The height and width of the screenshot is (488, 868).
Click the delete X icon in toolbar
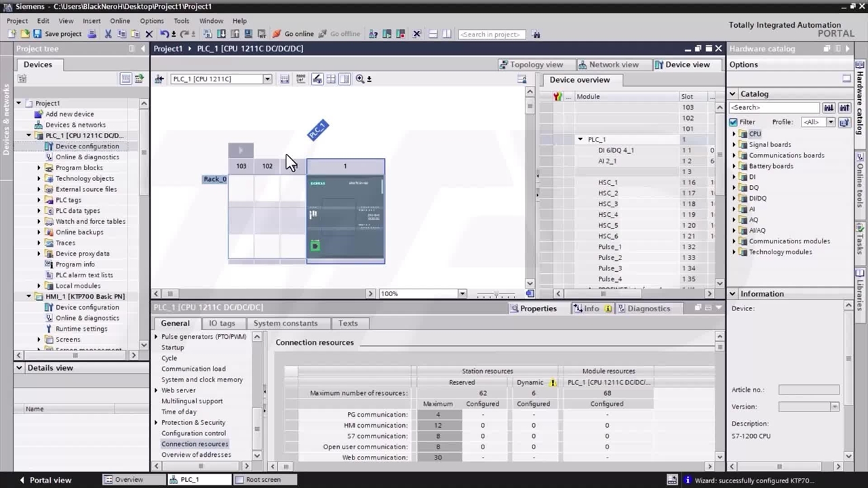click(x=149, y=34)
